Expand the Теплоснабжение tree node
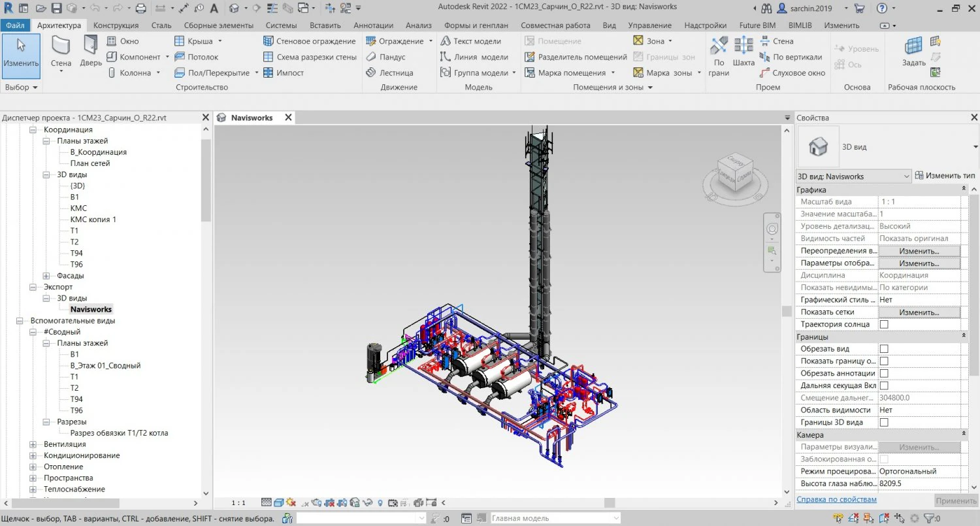 coord(33,489)
